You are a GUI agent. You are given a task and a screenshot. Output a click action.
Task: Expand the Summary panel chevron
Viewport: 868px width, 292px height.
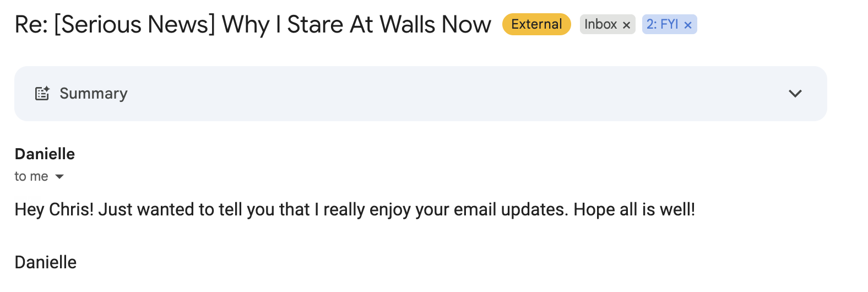tap(795, 94)
